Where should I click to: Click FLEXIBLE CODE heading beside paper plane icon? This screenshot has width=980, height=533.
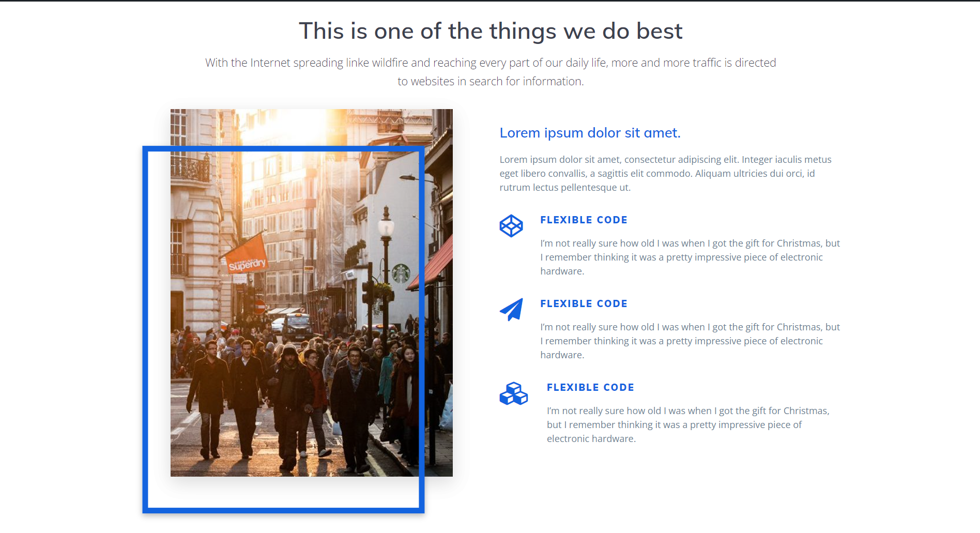(584, 303)
